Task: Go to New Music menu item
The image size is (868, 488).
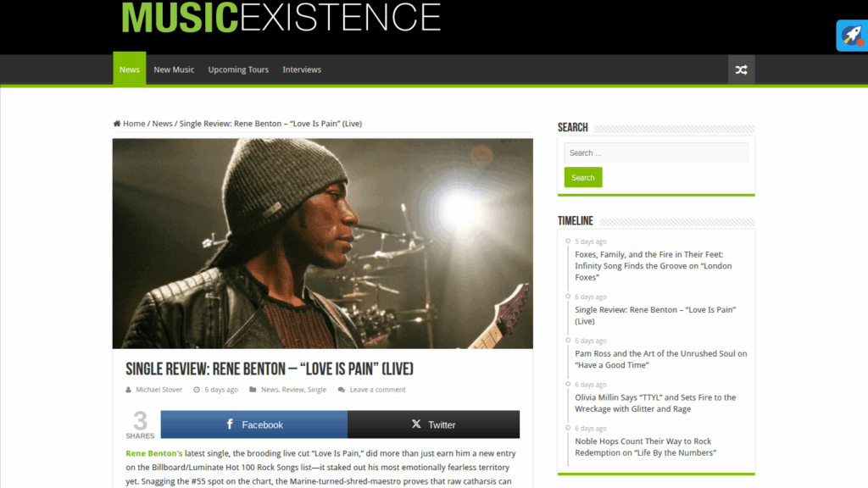Action: click(174, 69)
